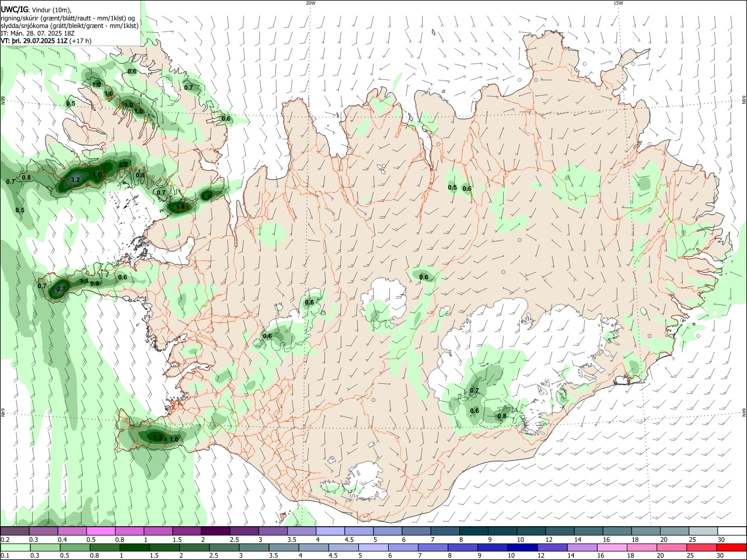Select the 1.8 precipitation label
The height and width of the screenshot is (560, 747).
(180, 207)
